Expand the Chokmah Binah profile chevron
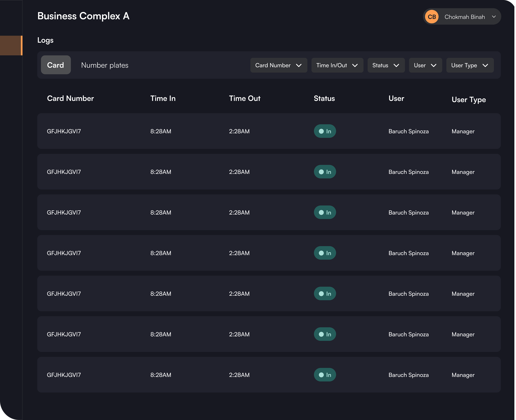516x420 pixels. 494,17
